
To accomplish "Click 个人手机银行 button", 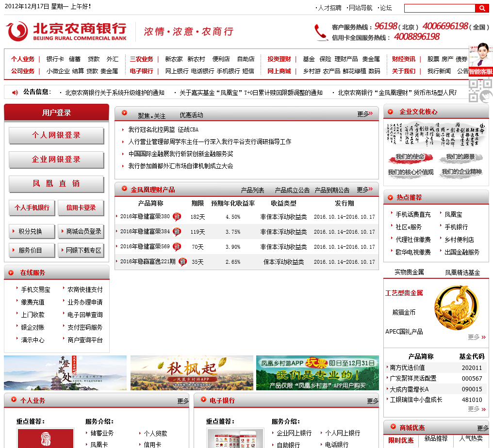I will (32, 208).
